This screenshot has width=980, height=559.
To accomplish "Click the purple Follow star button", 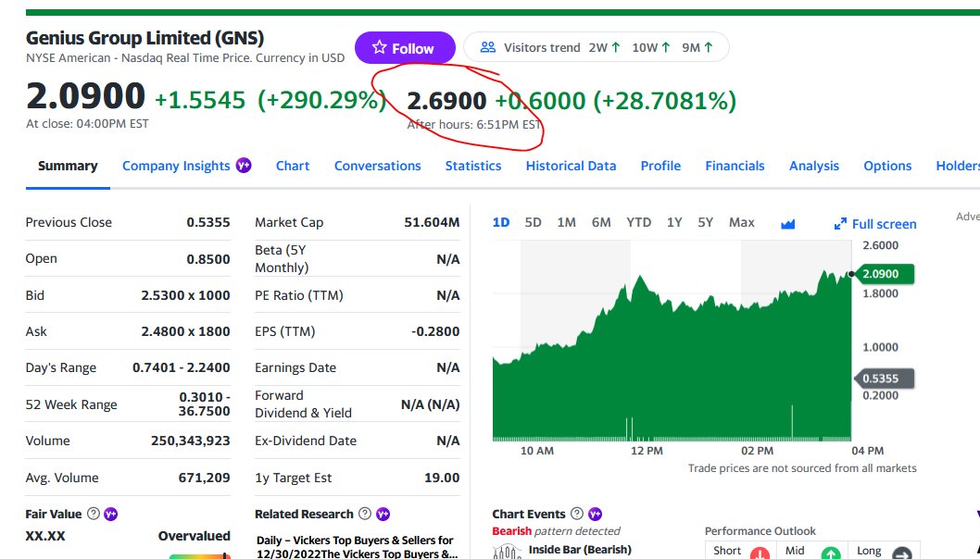I will [x=405, y=47].
